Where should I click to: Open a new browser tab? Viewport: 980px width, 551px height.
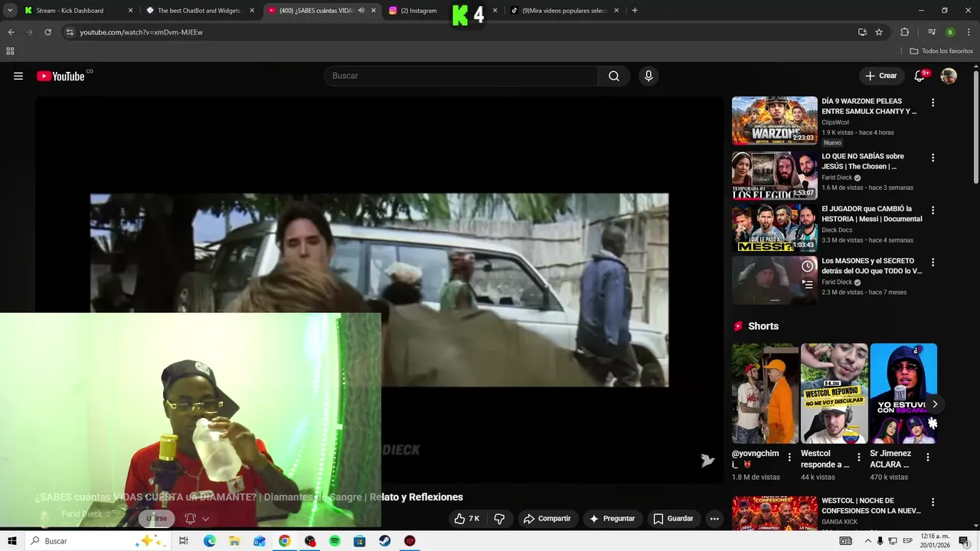(635, 11)
